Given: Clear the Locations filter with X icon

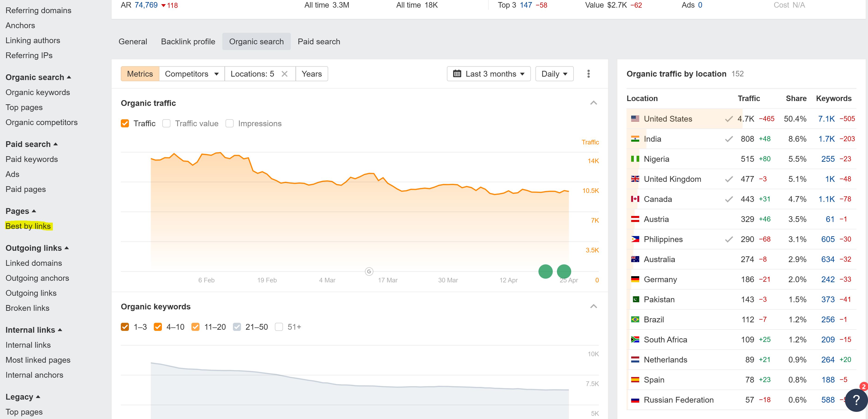Looking at the screenshot, I should click(x=284, y=74).
